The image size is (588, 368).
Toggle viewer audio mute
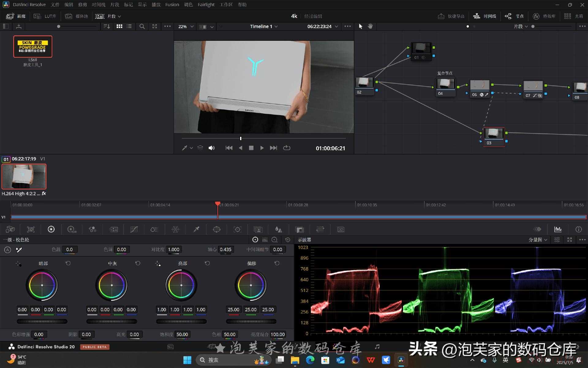(x=211, y=148)
